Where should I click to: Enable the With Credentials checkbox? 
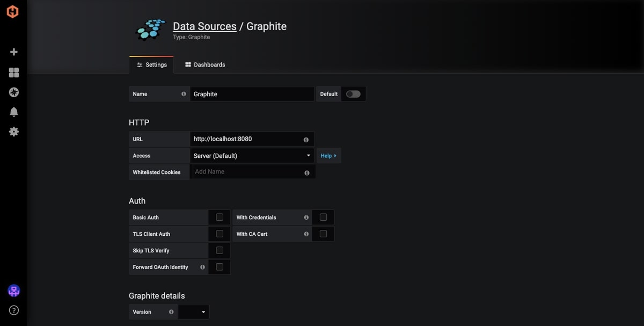323,217
